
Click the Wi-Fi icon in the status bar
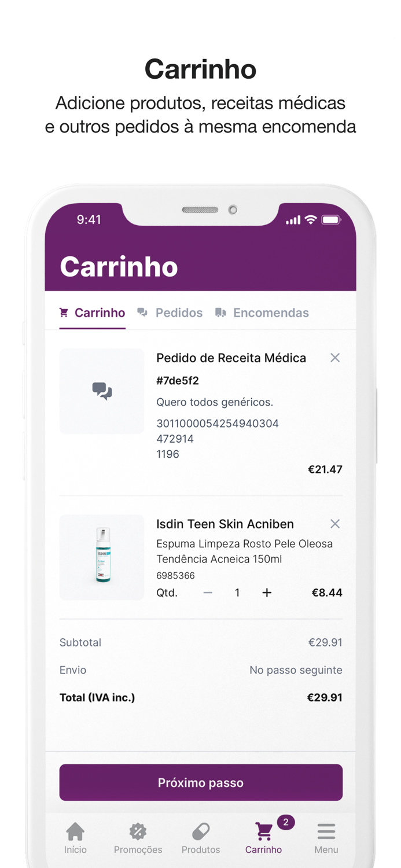(310, 220)
